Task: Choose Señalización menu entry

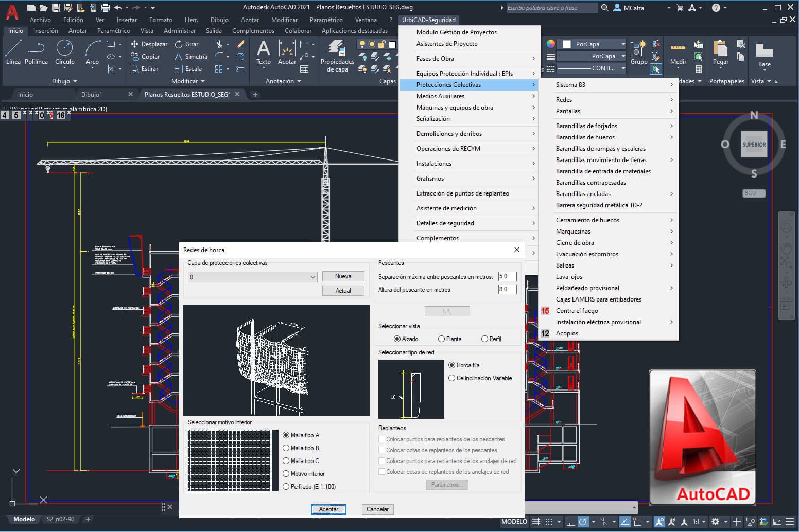Action: point(469,119)
